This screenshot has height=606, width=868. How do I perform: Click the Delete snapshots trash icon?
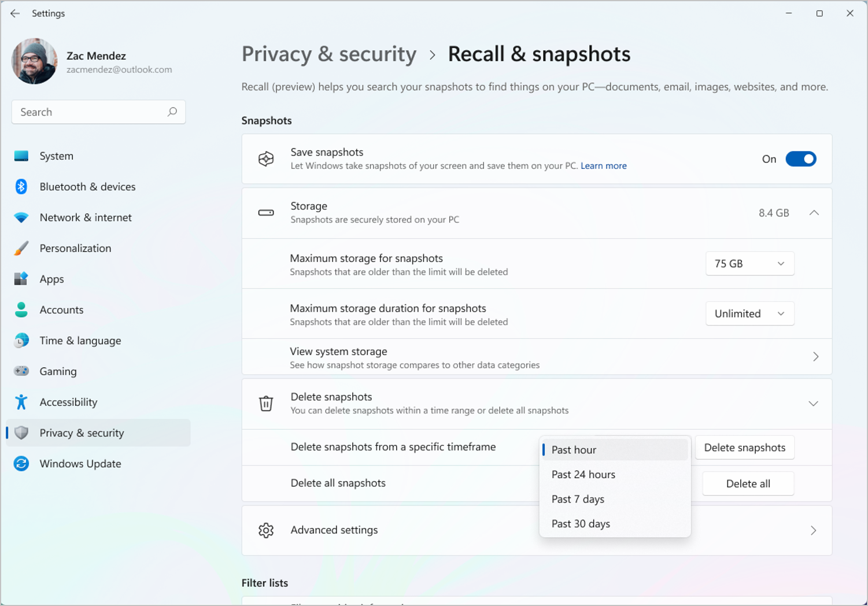coord(266,403)
